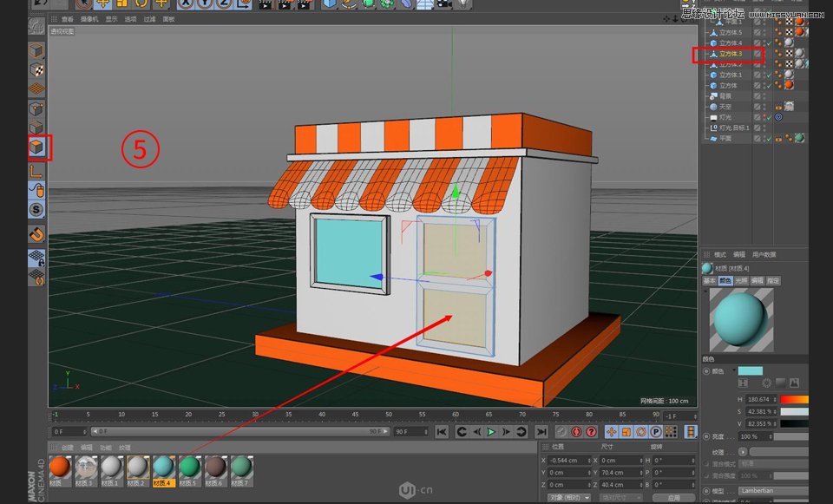
Task: Click the render to Picture Viewer button
Action: [x=286, y=5]
